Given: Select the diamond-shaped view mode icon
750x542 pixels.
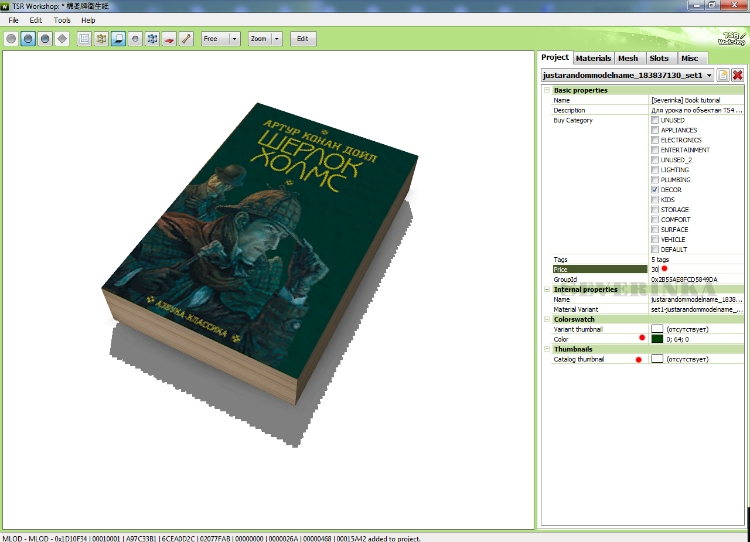Looking at the screenshot, I should (62, 39).
